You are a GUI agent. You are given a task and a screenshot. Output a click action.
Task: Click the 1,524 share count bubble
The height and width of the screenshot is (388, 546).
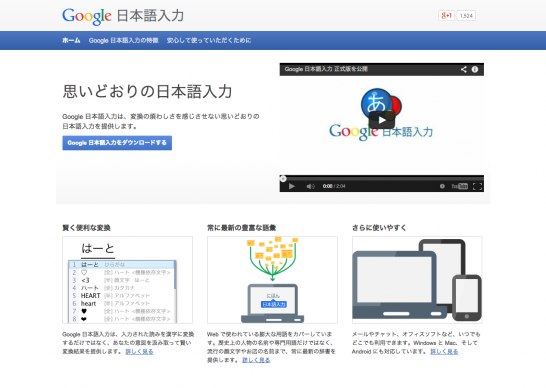pos(466,16)
